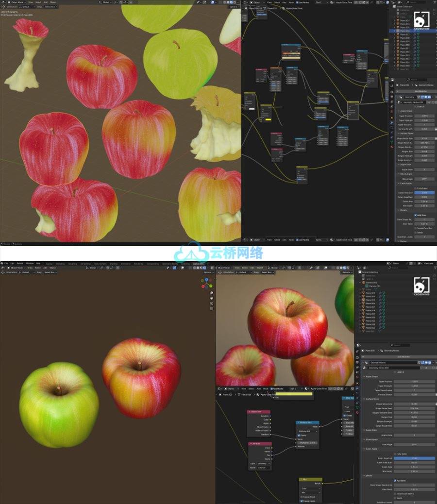Open editor type selector in lower properties editor

358,345
